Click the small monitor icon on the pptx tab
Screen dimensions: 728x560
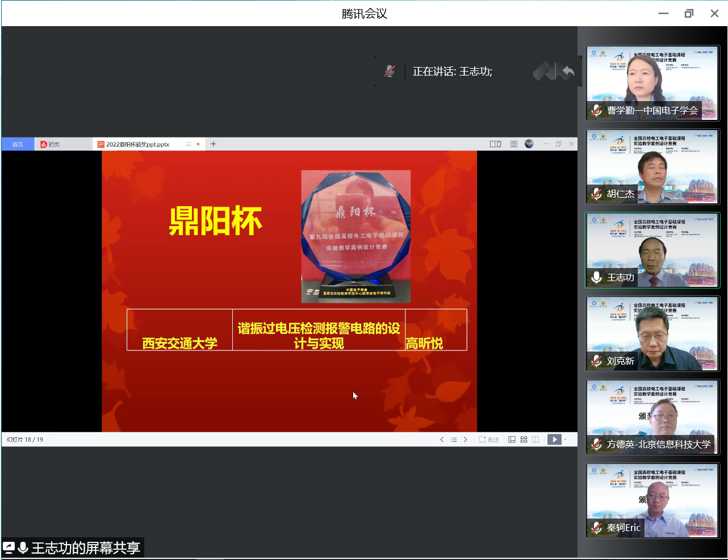click(189, 144)
